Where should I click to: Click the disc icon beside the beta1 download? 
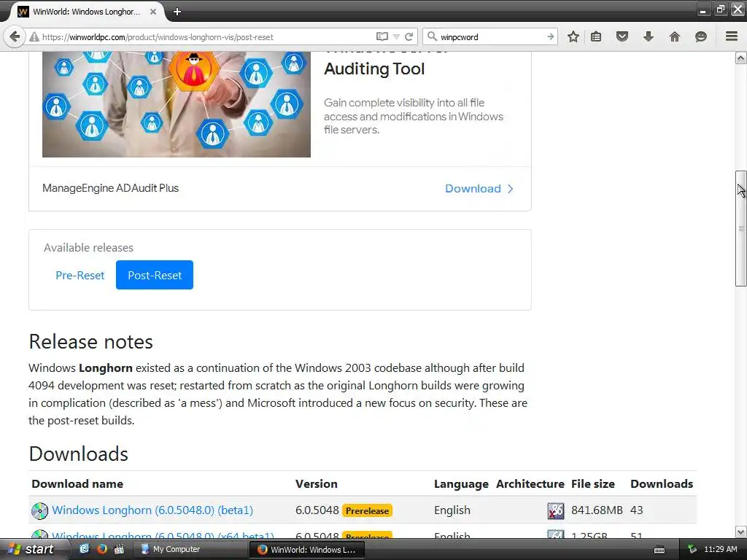coord(39,510)
